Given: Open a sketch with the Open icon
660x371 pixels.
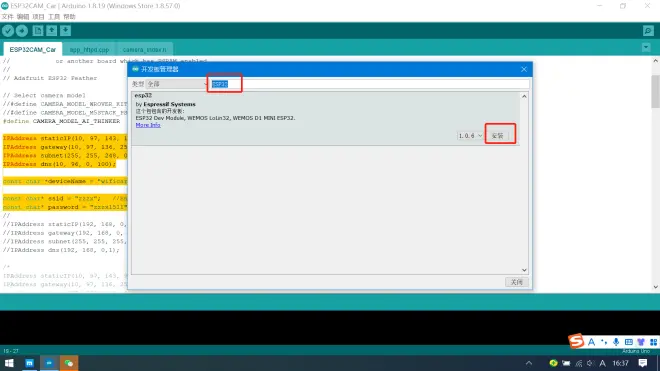Looking at the screenshot, I should coord(51,31).
